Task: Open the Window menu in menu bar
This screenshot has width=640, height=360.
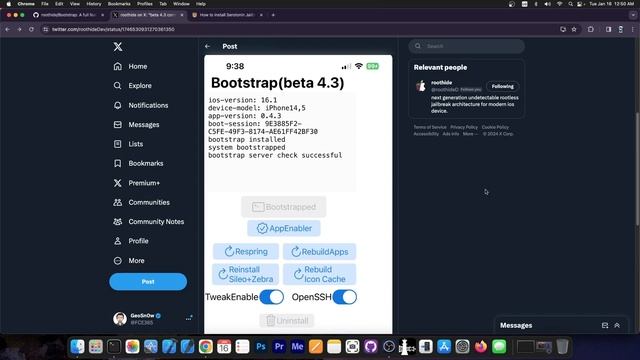Action: point(181,4)
